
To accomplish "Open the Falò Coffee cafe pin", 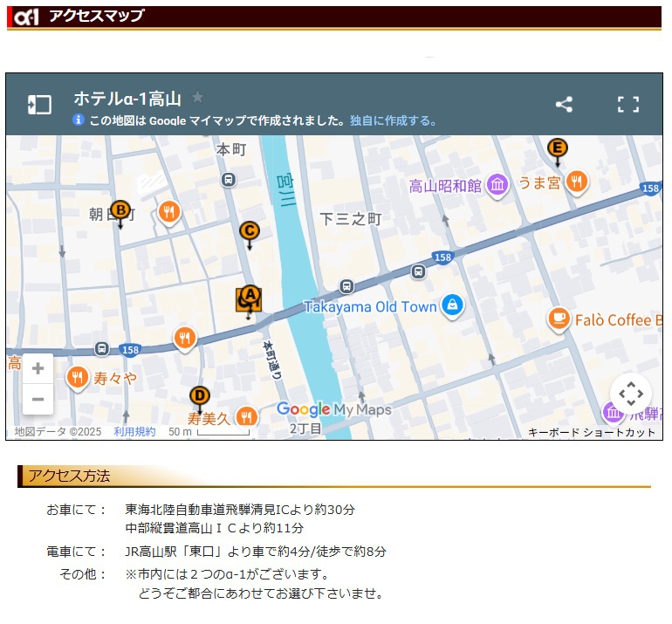I will pos(559,319).
